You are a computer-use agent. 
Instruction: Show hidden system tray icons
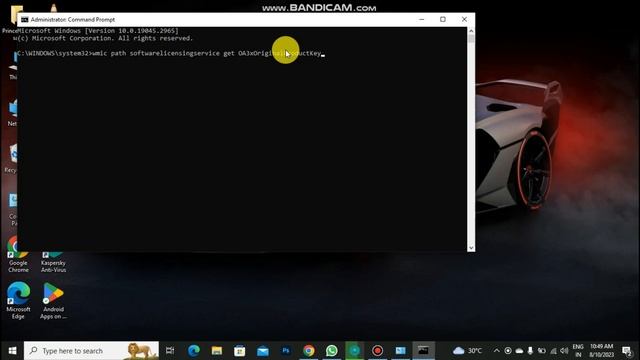[496, 351]
